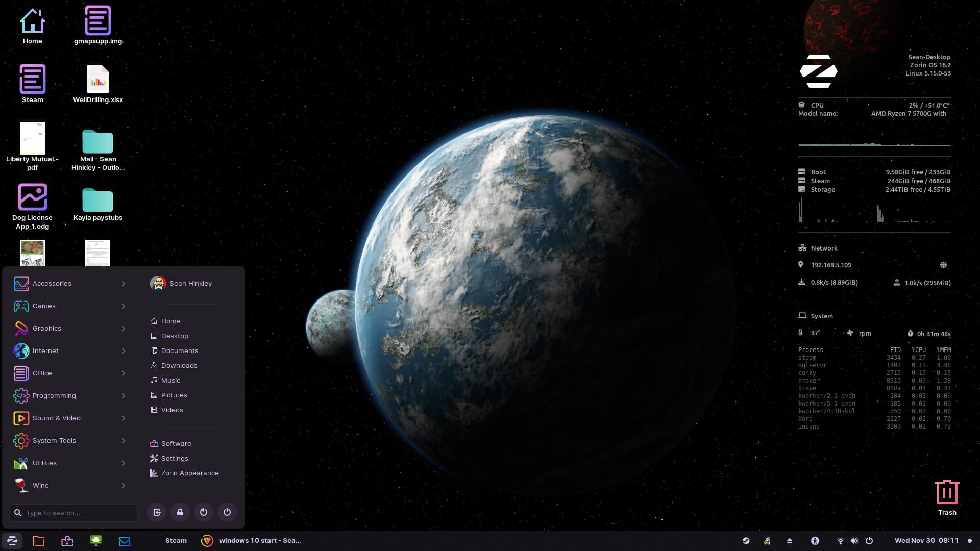Open the Zorin Appearance tool
Screen dimensions: 980x551
(x=189, y=473)
